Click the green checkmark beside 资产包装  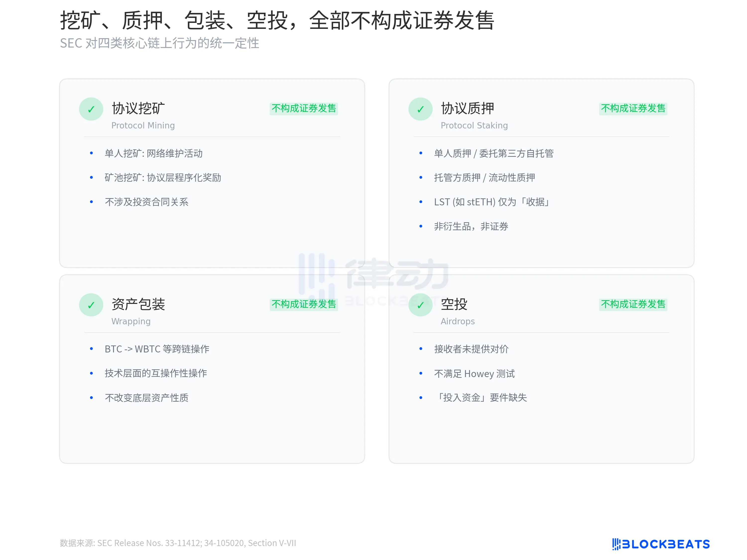(x=91, y=305)
